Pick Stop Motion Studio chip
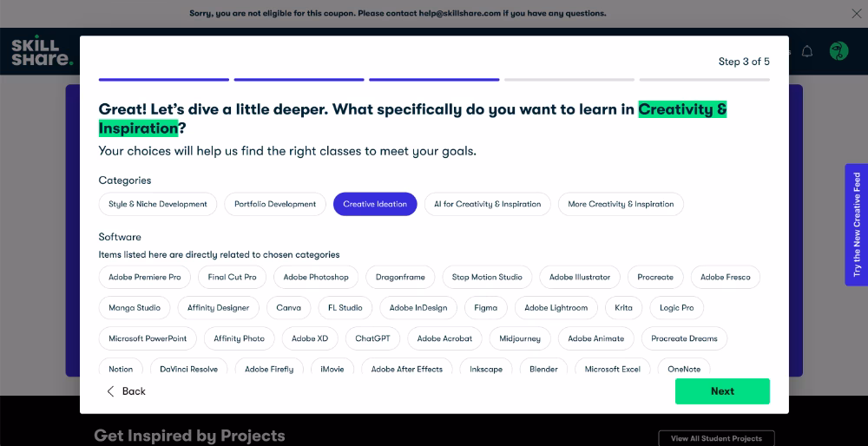This screenshot has height=446, width=868. tap(487, 277)
